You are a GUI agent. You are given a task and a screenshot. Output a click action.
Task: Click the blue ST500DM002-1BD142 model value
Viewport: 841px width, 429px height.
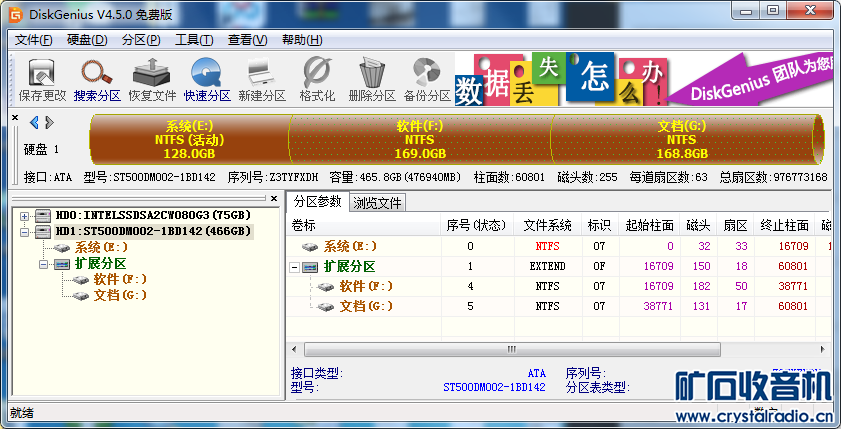[x=494, y=387]
